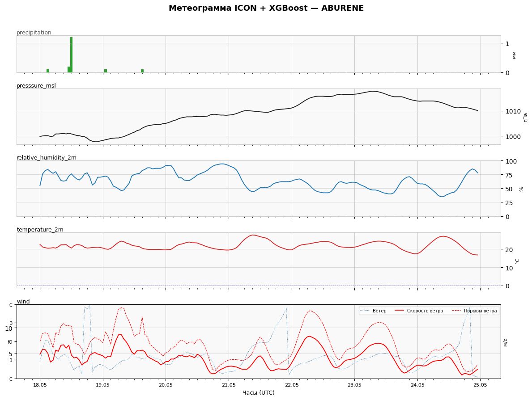The width and height of the screenshot is (532, 400).
Task: Click the 100 humidity axis tick
Action: [508, 161]
